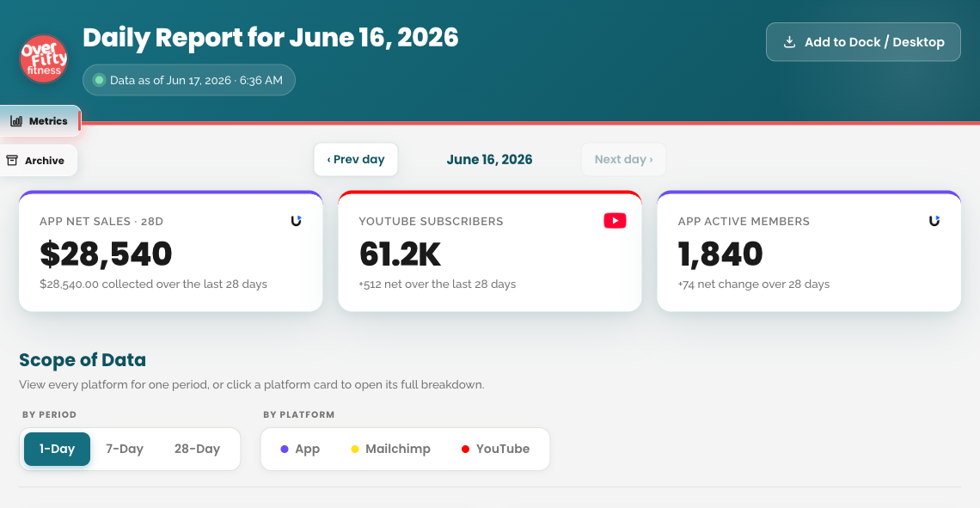Screen dimensions: 980x508
Task: Click the $28,540 sales value
Action: coord(106,254)
